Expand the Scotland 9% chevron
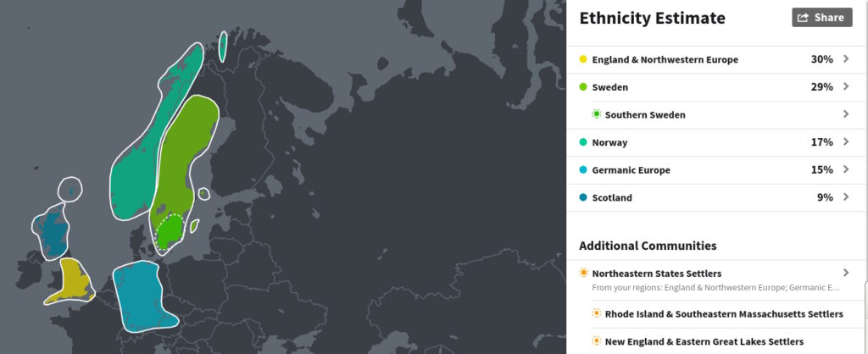 pos(846,197)
